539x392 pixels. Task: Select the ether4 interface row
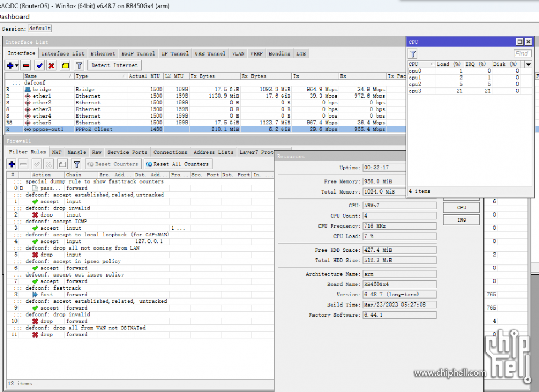point(205,116)
